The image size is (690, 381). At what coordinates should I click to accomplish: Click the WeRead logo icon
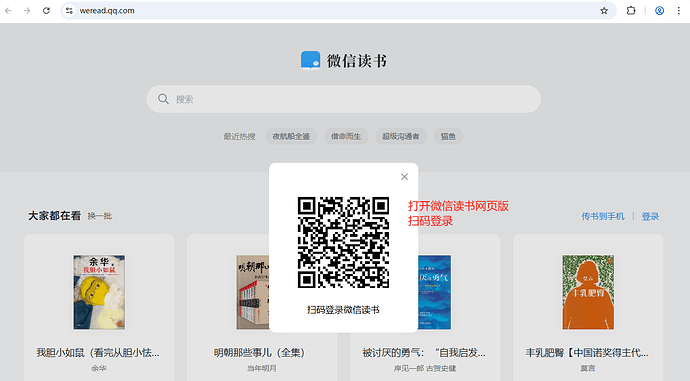coord(310,60)
